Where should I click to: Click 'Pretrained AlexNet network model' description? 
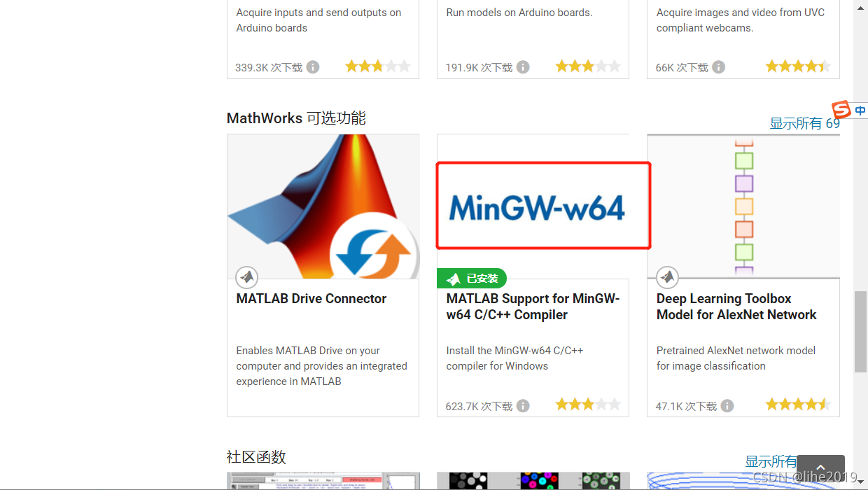(x=736, y=358)
